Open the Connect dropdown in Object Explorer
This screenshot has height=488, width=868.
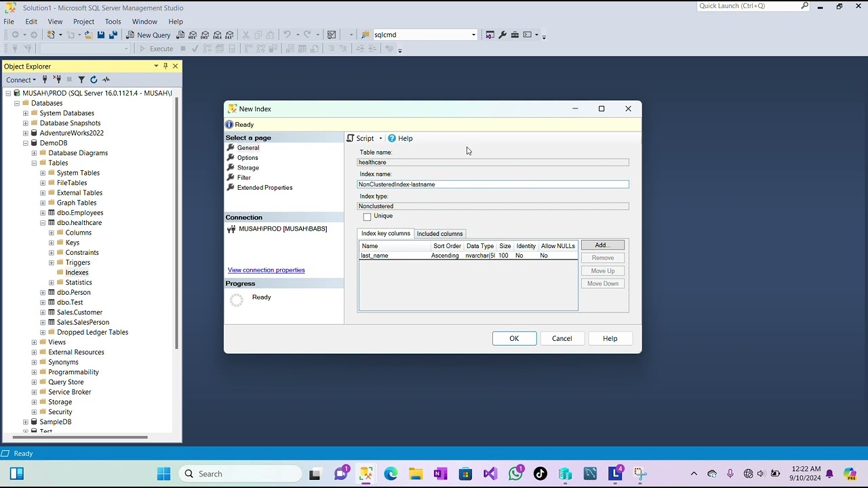[x=21, y=80]
